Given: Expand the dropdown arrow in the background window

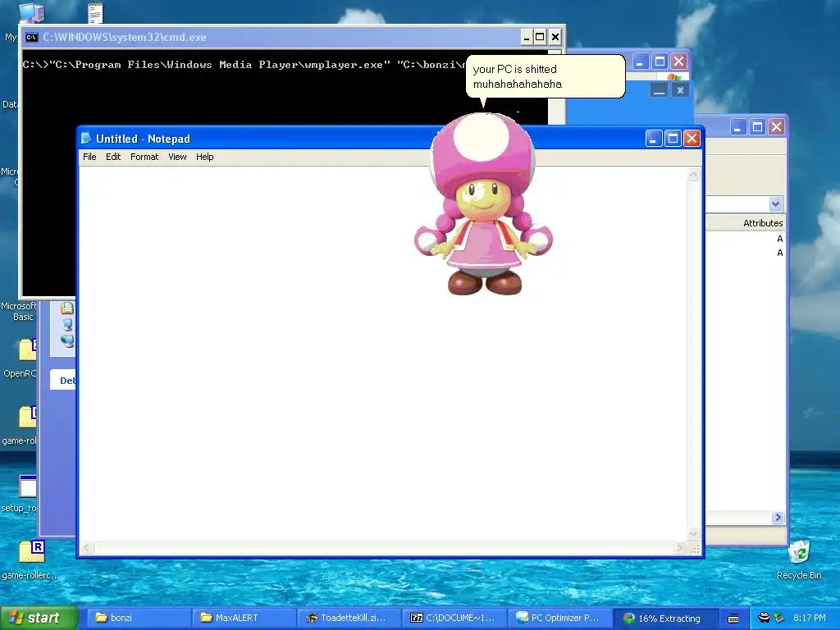Looking at the screenshot, I should pos(775,203).
